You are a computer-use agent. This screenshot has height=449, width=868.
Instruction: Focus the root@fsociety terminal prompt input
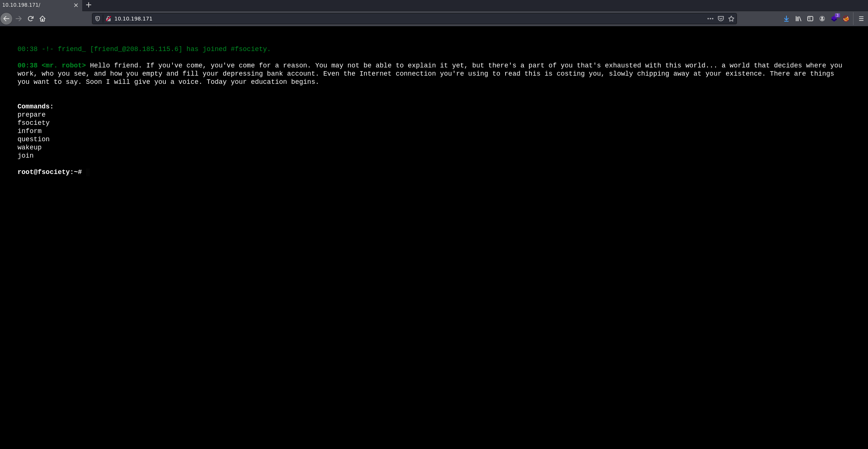tap(88, 172)
